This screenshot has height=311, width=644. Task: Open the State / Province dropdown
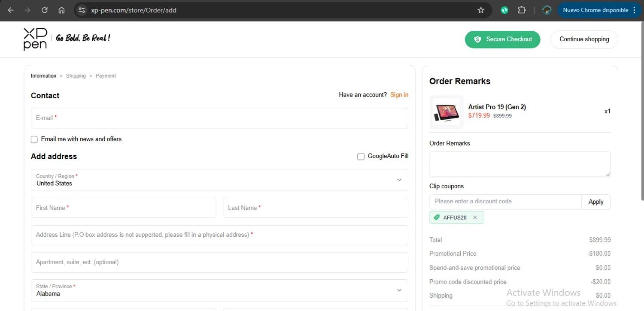(x=219, y=290)
